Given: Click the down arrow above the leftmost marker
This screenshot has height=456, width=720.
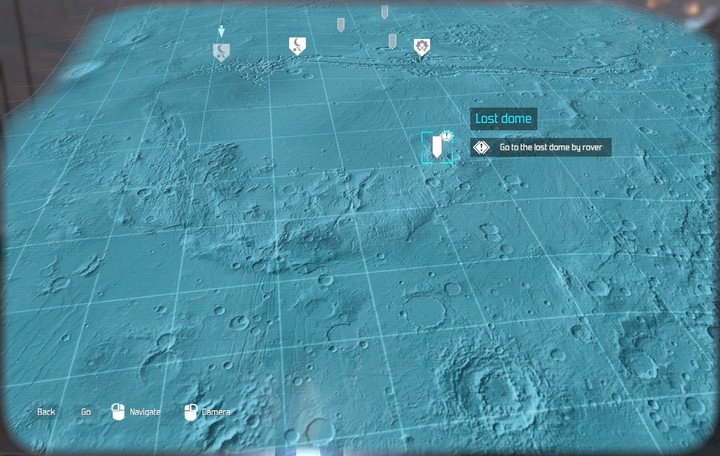Looking at the screenshot, I should pyautogui.click(x=221, y=31).
